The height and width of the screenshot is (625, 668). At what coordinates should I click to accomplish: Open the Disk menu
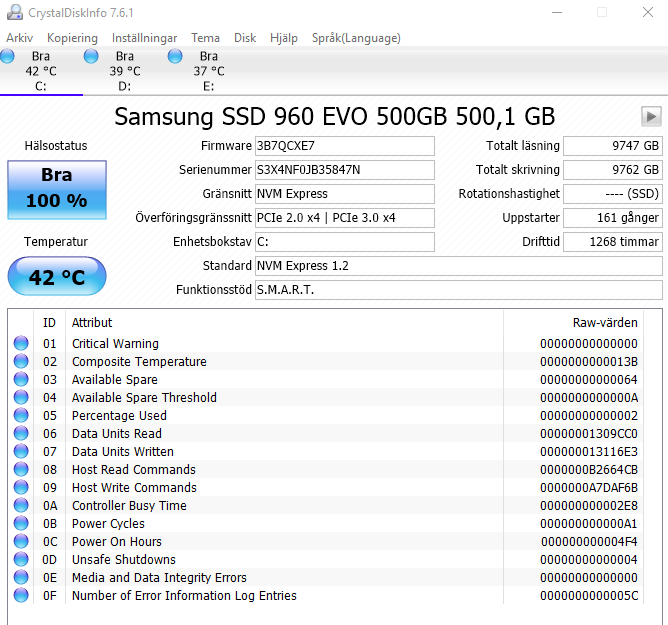pyautogui.click(x=245, y=38)
